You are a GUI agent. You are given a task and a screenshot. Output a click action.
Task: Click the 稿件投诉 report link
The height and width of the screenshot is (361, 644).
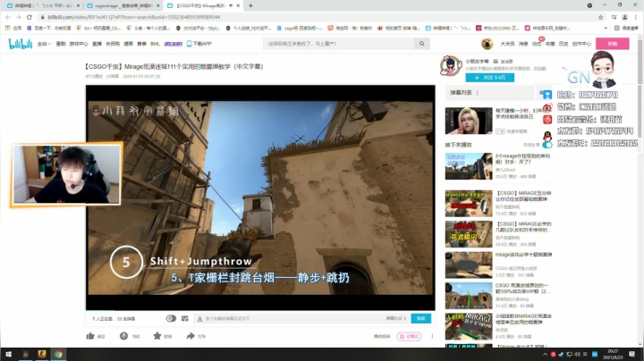pos(382,336)
